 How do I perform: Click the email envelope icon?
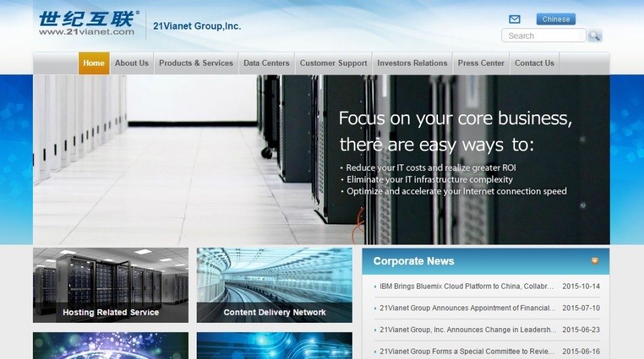point(514,19)
